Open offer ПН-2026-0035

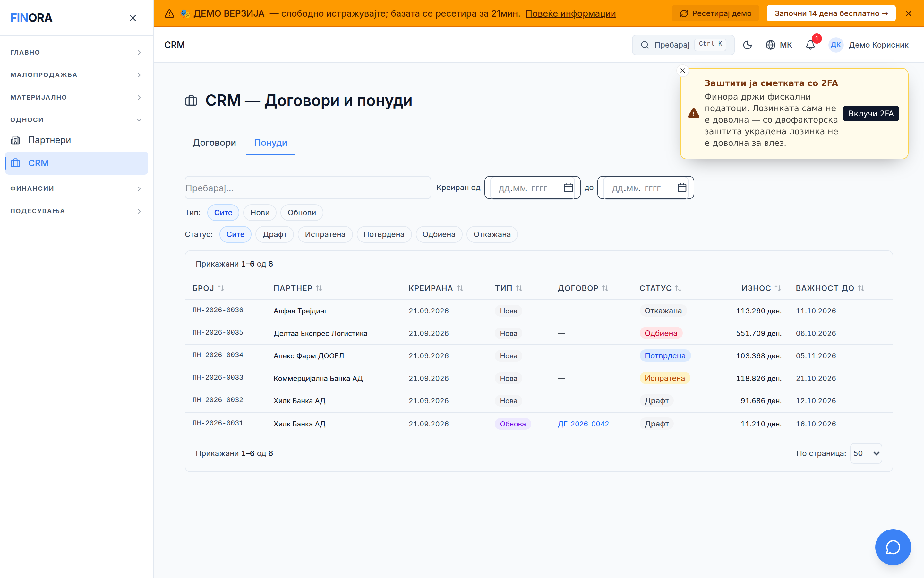point(218,333)
